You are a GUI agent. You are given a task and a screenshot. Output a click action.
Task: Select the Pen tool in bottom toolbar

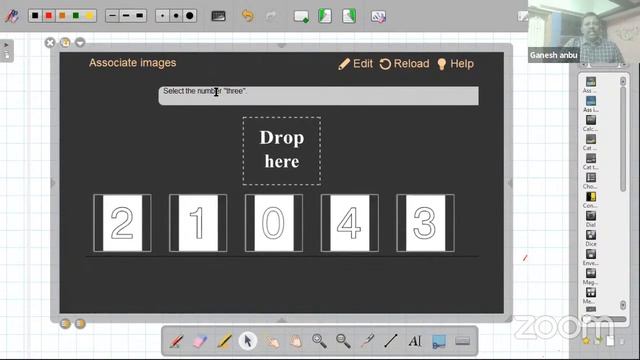coord(177,341)
